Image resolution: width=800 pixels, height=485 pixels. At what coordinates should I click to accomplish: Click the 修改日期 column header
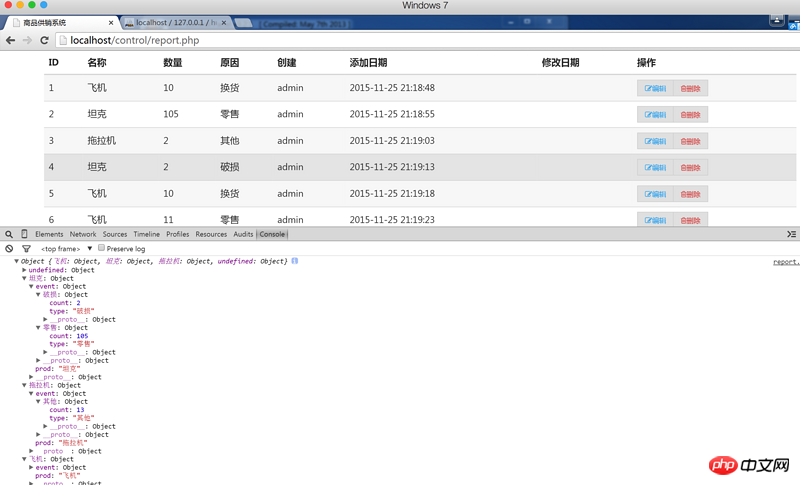[560, 63]
